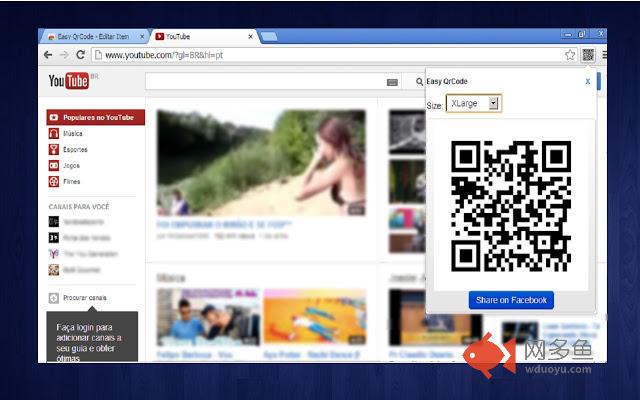Image resolution: width=640 pixels, height=400 pixels.
Task: Open the large featured video thumbnail
Action: point(261,162)
